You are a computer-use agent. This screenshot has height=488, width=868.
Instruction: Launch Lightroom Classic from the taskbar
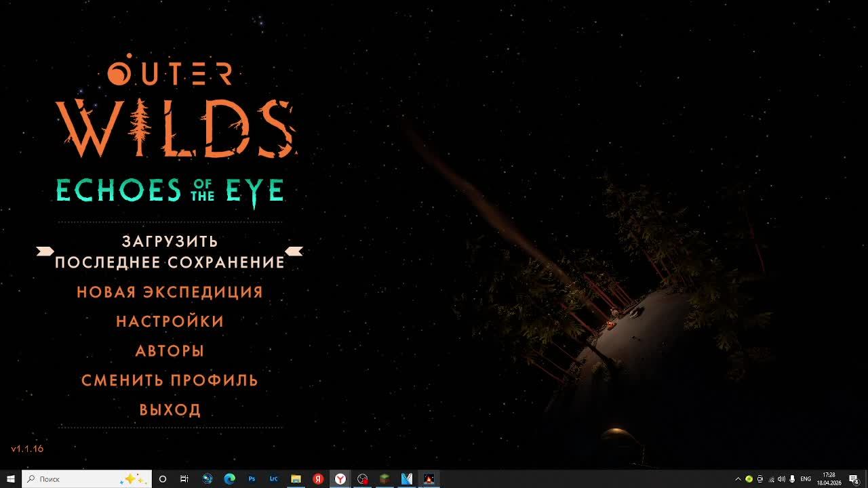pos(274,479)
